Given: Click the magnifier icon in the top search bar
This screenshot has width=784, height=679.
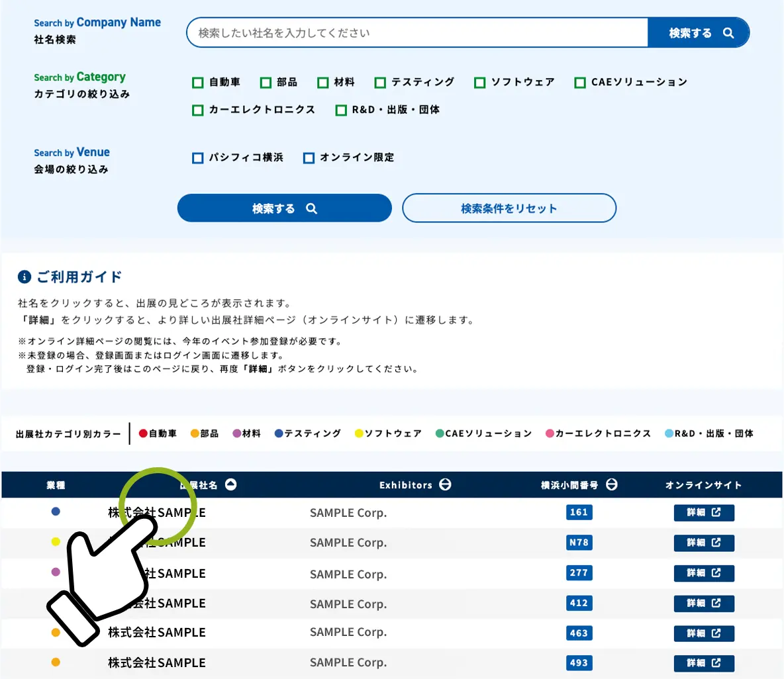Looking at the screenshot, I should (728, 32).
